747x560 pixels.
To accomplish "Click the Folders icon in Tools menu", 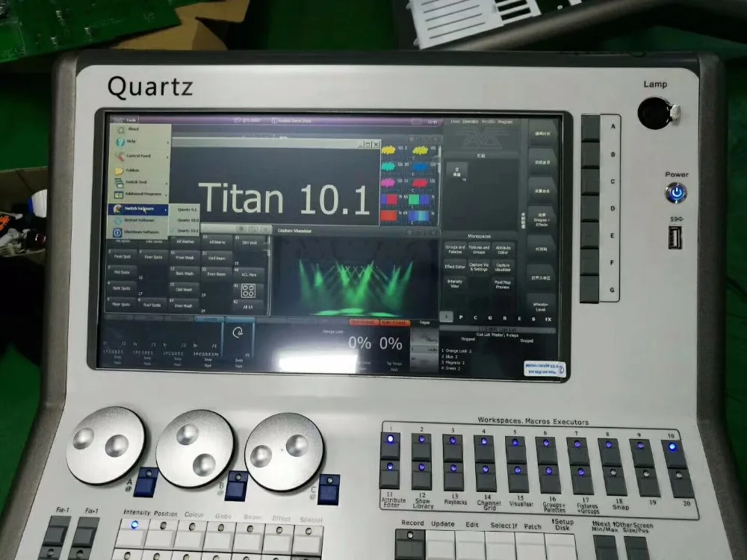I will (x=119, y=170).
